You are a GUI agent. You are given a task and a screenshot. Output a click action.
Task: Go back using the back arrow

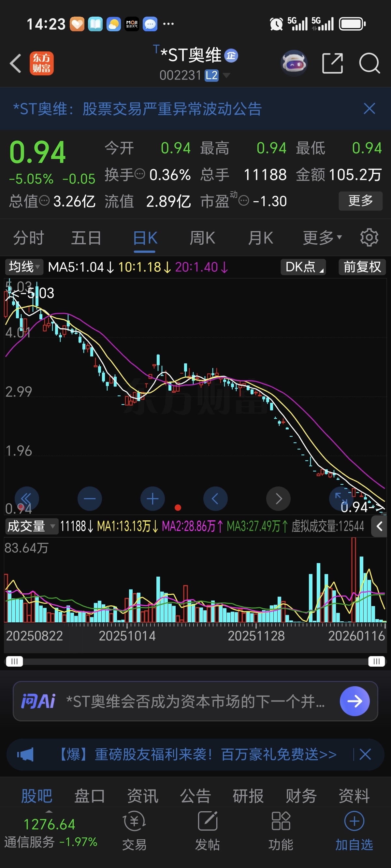(16, 63)
